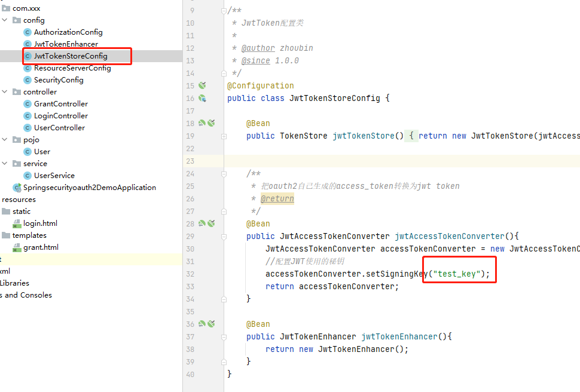Select UserController in the project tree
Screen dimensions: 580x392
point(60,128)
